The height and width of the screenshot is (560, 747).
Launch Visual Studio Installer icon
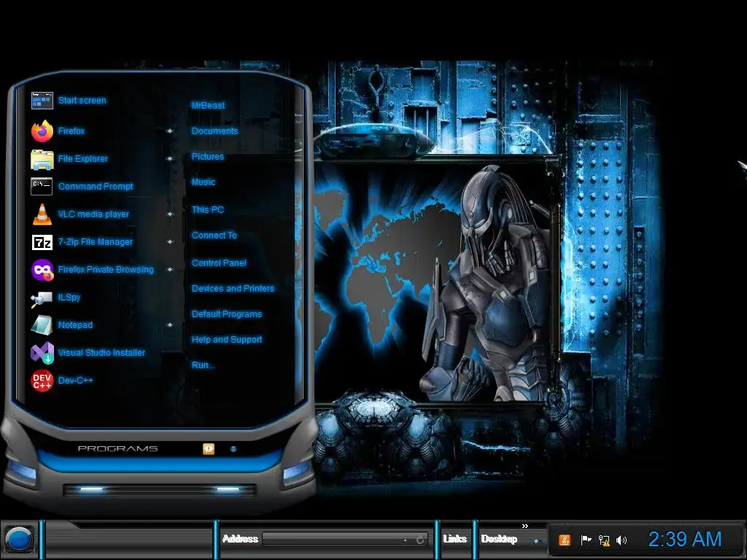coord(42,353)
